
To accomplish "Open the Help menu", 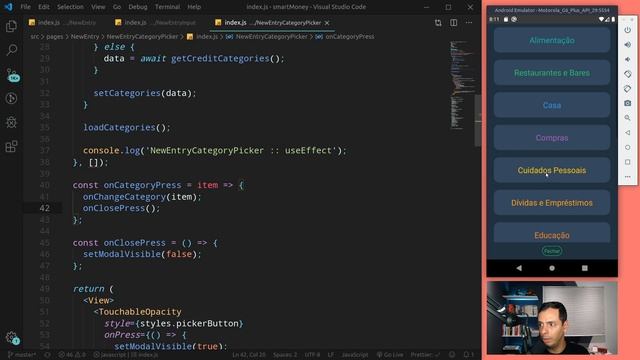I will click(194, 7).
